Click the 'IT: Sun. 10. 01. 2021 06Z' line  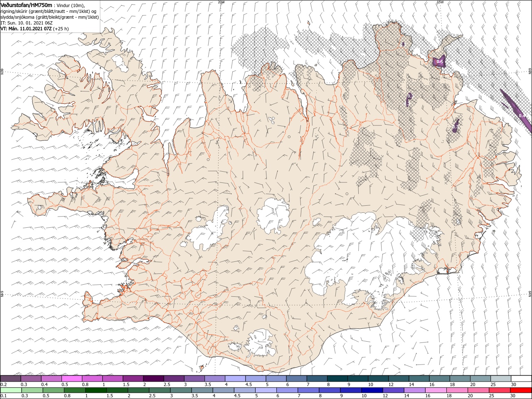pos(26,23)
